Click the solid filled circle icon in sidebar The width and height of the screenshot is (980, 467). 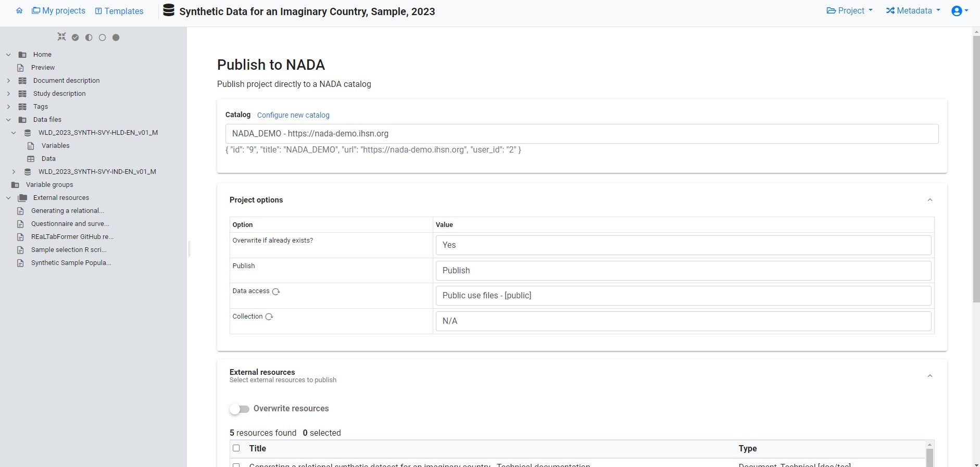[116, 37]
